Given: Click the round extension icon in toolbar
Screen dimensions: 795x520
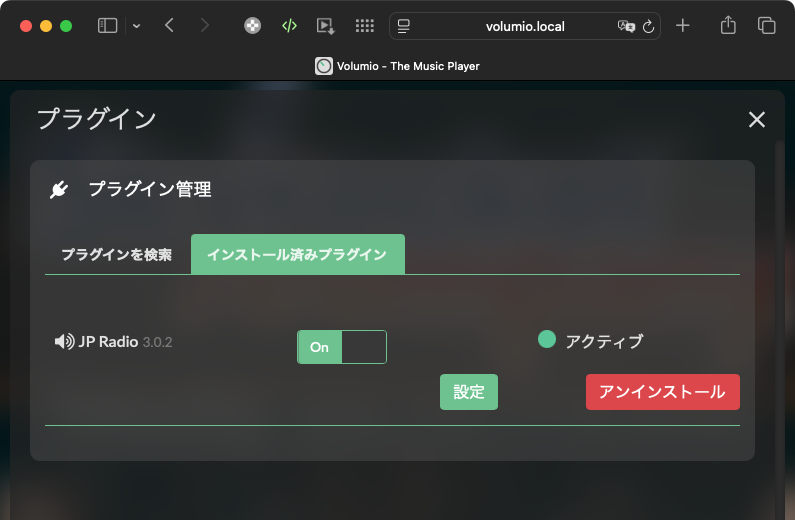Looking at the screenshot, I should click(x=252, y=25).
